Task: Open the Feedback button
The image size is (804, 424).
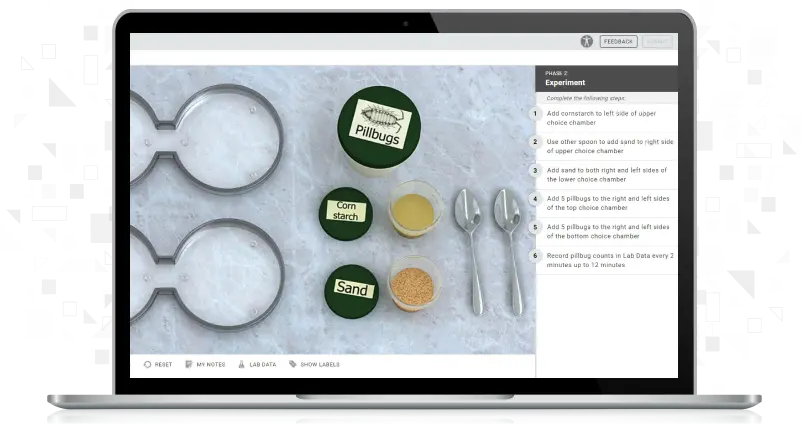Action: point(618,42)
